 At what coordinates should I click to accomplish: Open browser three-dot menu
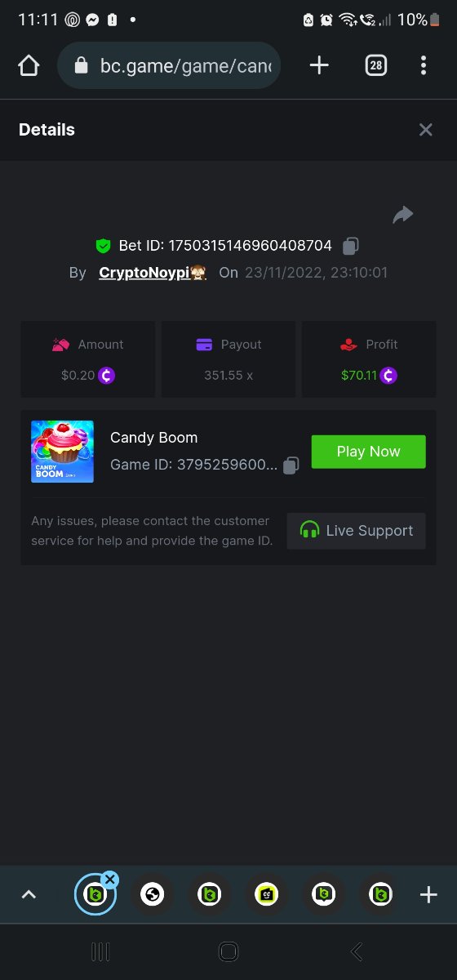[423, 66]
